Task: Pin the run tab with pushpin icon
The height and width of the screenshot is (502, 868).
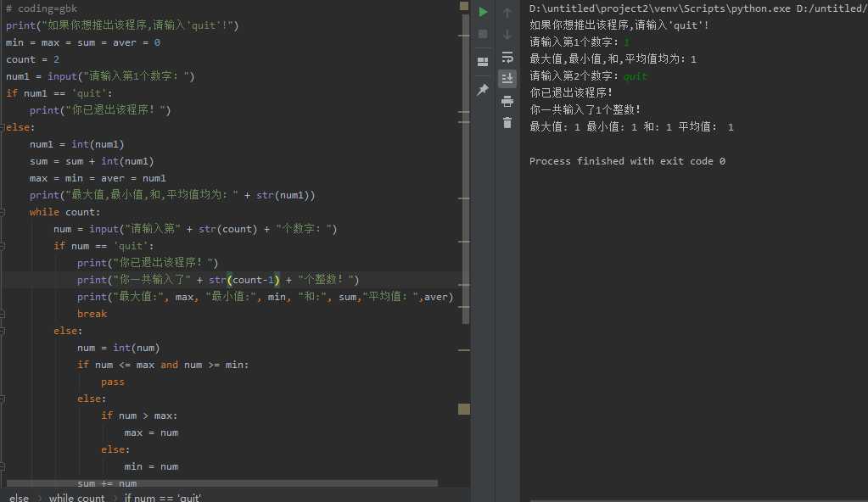Action: pyautogui.click(x=483, y=89)
